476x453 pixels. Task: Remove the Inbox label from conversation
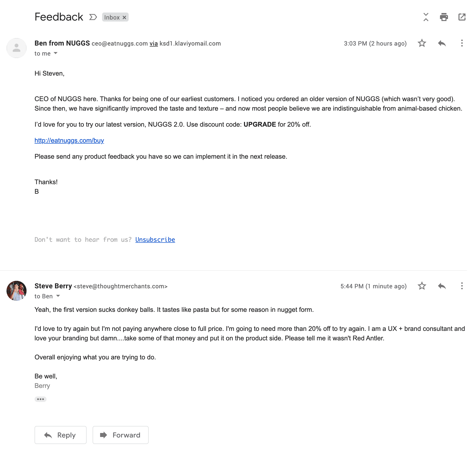pos(124,18)
